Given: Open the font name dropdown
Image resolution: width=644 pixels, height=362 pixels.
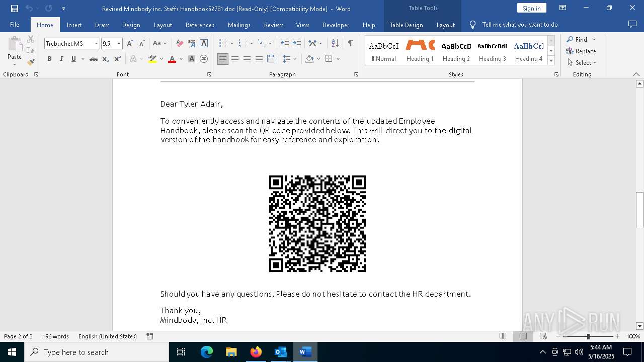Looking at the screenshot, I should click(96, 44).
